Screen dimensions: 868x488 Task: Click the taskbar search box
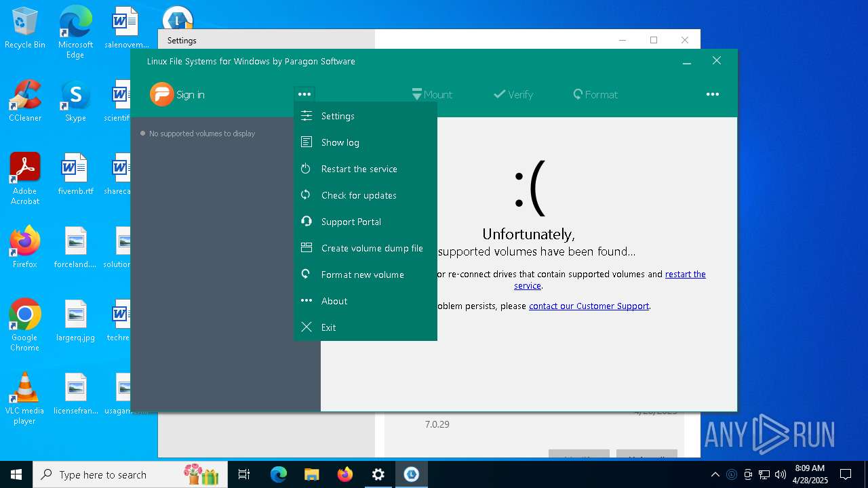[x=129, y=474]
